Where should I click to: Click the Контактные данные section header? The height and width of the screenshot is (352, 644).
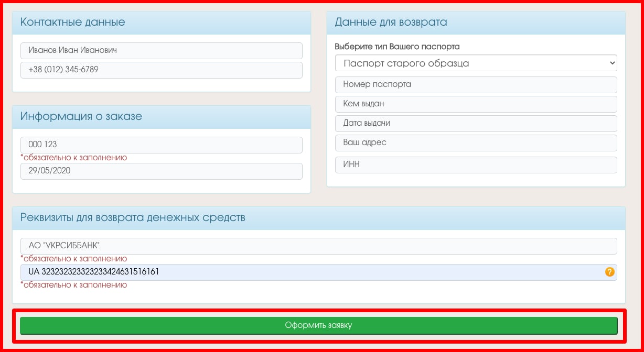point(73,22)
